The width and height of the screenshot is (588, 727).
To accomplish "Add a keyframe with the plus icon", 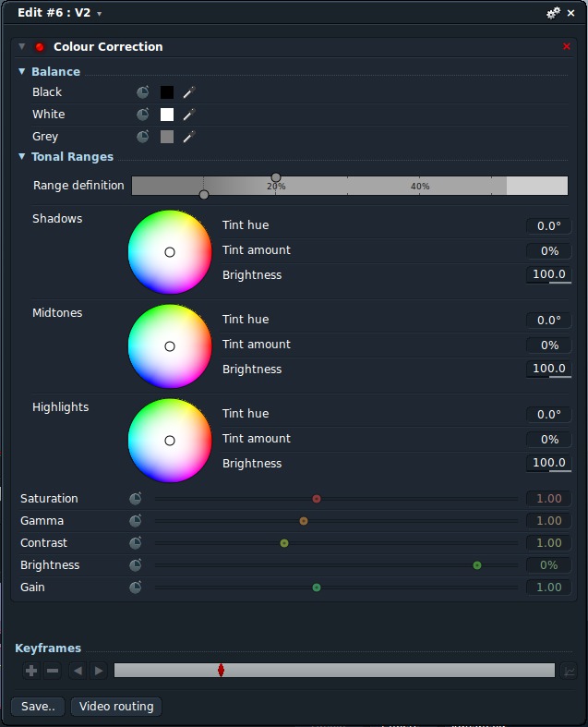I will 31,671.
